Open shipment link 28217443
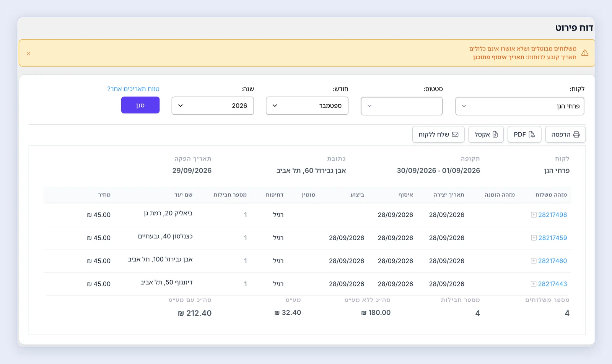The image size is (612, 364). [x=553, y=284]
